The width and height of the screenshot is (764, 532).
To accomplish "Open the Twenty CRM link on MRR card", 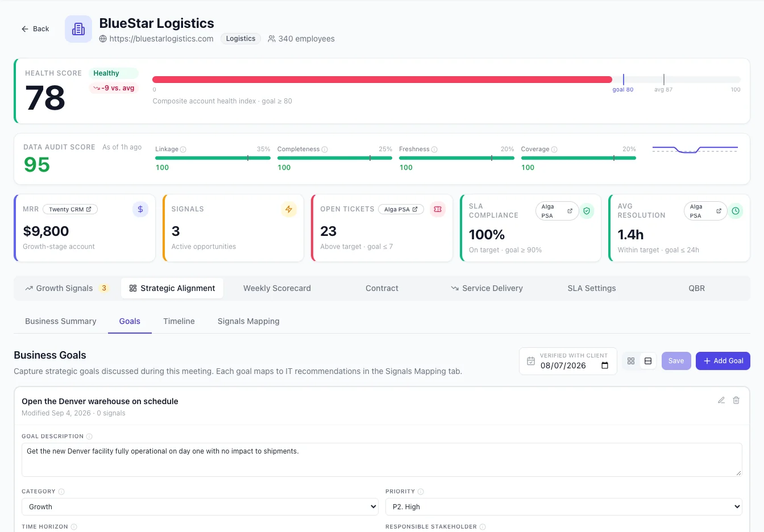I will pyautogui.click(x=70, y=209).
